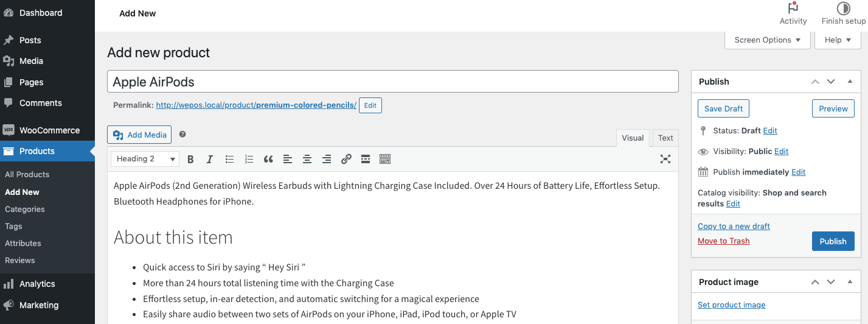Open product Categories submenu

(x=25, y=209)
